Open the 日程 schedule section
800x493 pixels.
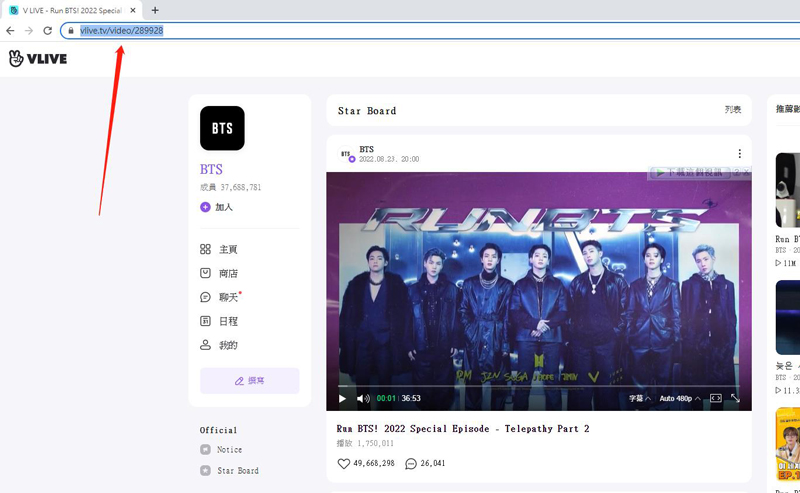point(219,321)
